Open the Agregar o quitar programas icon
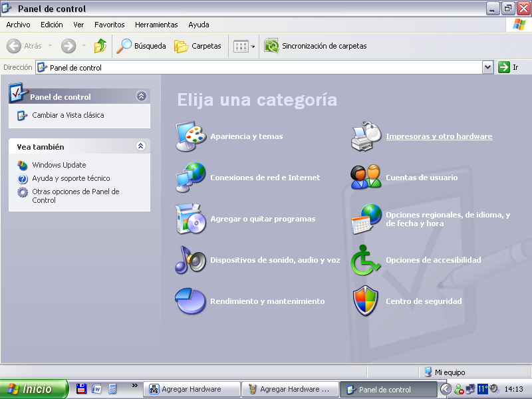This screenshot has height=399, width=532. tap(191, 219)
